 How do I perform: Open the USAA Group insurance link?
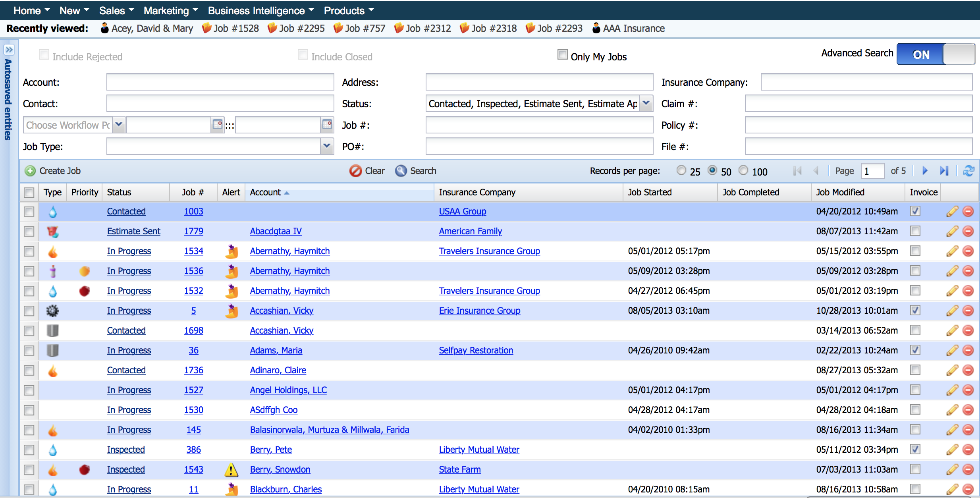pyautogui.click(x=463, y=211)
